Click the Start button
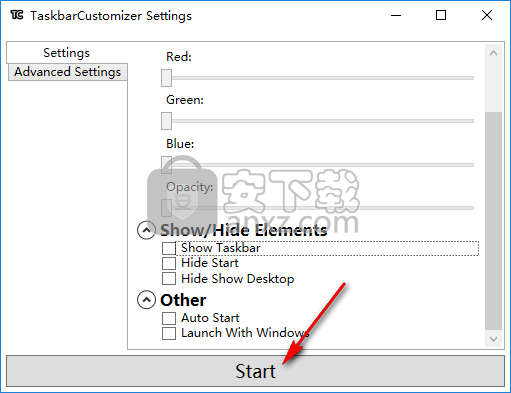 (255, 371)
